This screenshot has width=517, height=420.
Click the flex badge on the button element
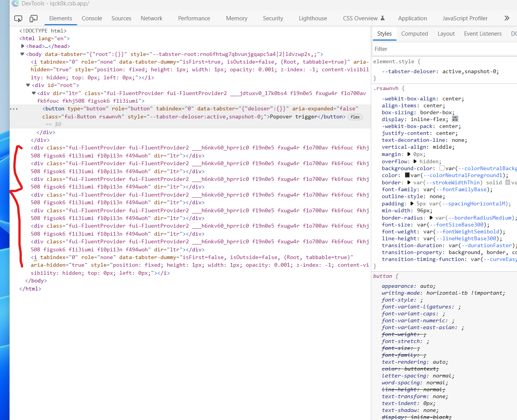click(x=355, y=117)
